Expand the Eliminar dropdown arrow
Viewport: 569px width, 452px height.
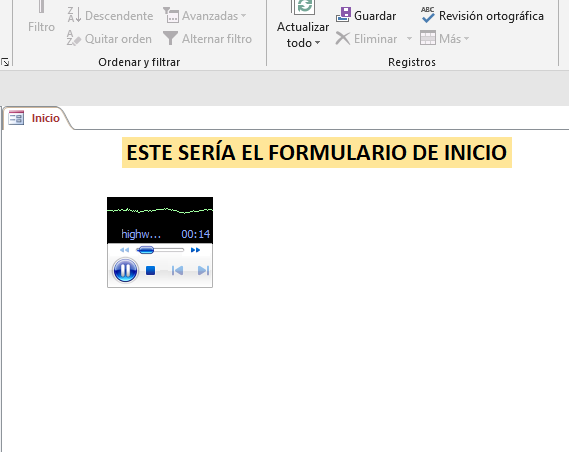pos(409,38)
